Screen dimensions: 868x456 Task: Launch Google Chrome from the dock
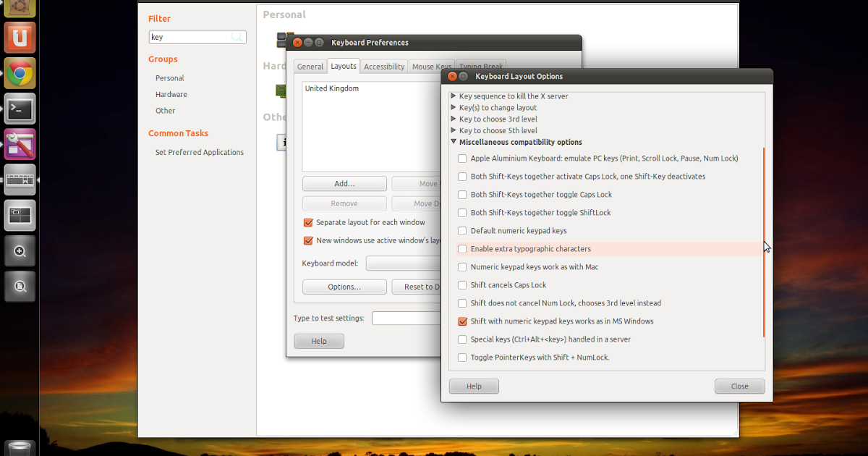(20, 73)
